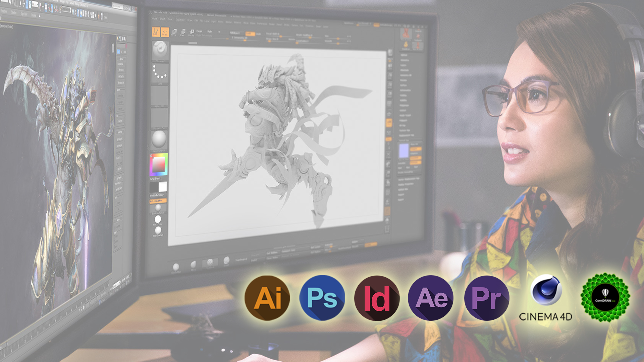The width and height of the screenshot is (644, 362).
Task: Select the Move tool in ZBrush
Action: (x=174, y=32)
